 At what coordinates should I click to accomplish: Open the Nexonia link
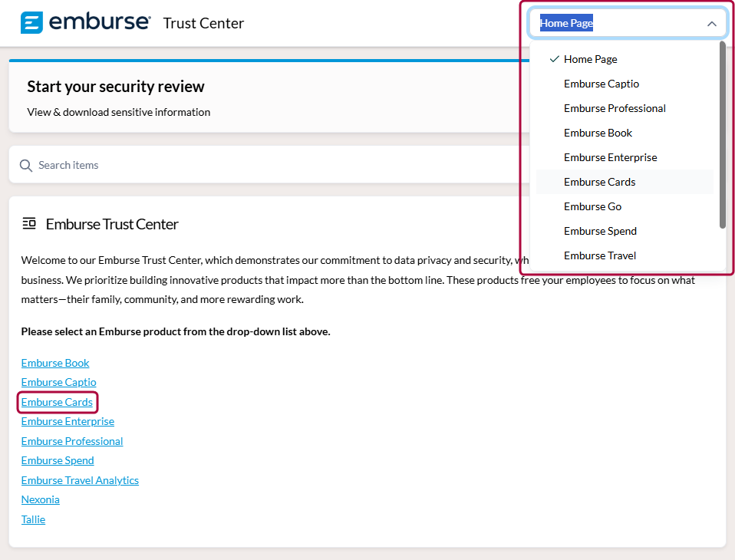coord(40,499)
